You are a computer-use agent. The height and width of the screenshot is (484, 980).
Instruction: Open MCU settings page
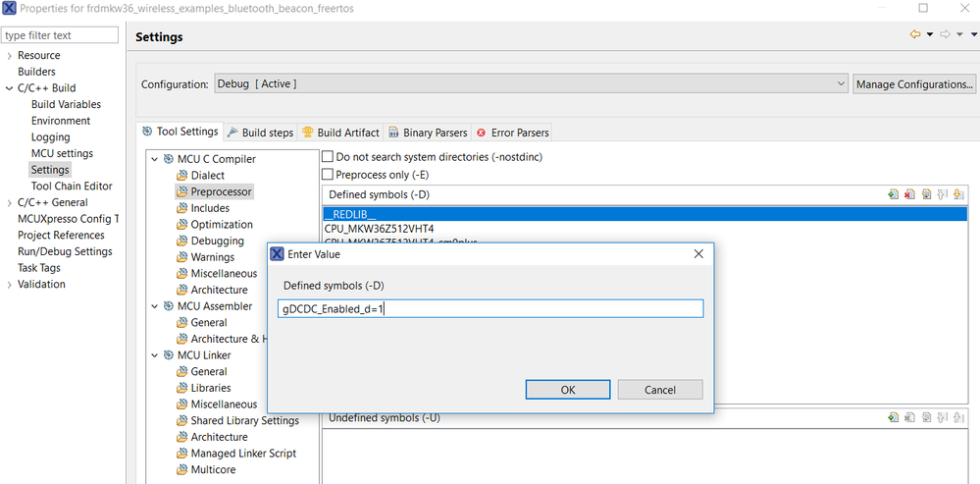(62, 153)
